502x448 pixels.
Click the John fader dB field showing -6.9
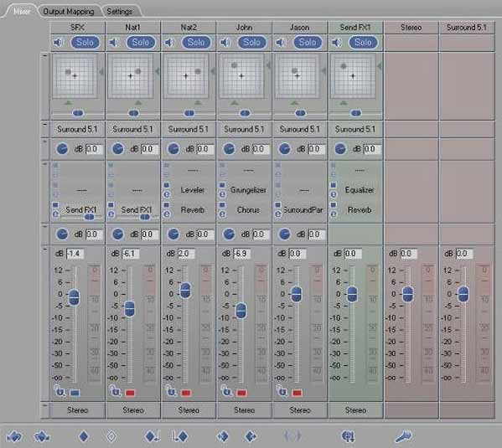pos(242,254)
